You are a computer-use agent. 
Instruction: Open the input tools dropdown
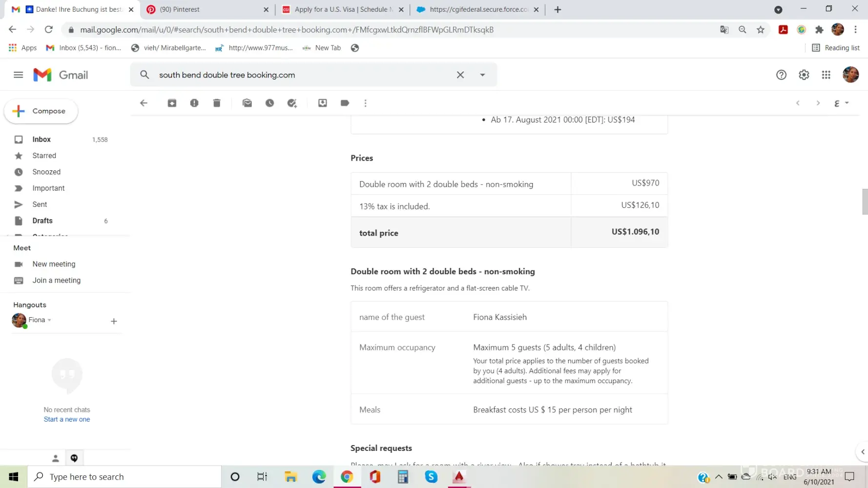(847, 103)
